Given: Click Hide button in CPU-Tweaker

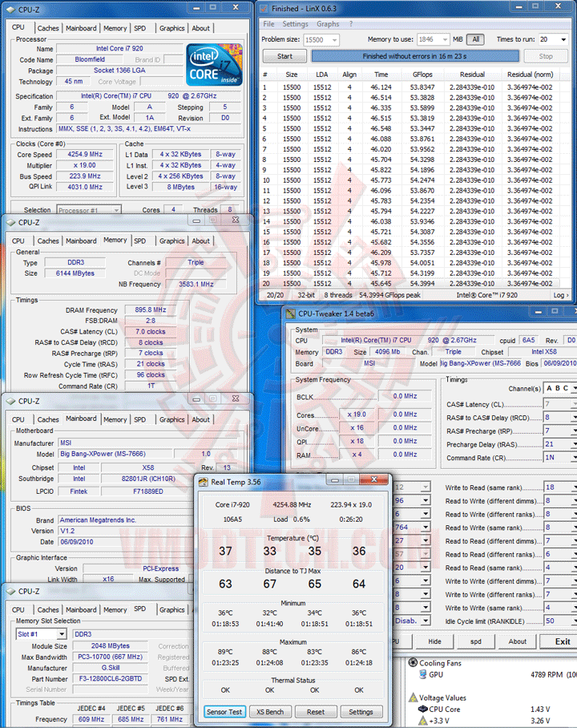Looking at the screenshot, I should point(434,641).
